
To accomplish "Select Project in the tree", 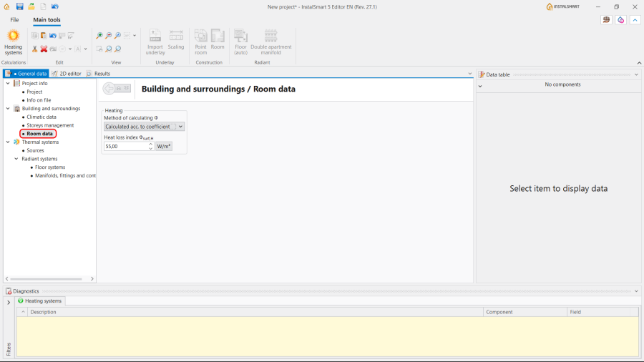I will coord(34,92).
